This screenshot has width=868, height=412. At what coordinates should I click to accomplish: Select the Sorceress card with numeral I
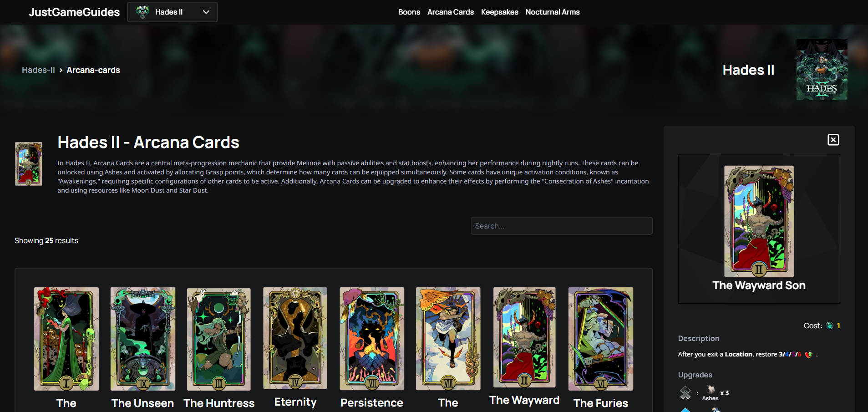point(66,339)
